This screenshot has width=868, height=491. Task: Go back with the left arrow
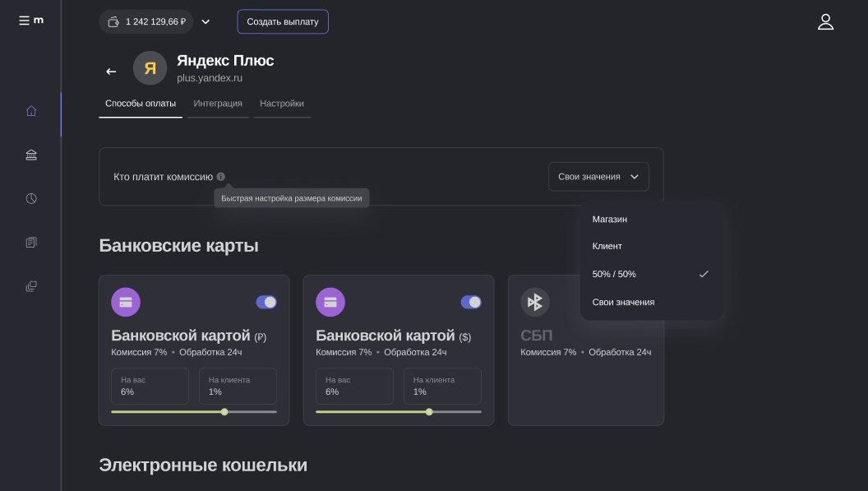pos(111,72)
